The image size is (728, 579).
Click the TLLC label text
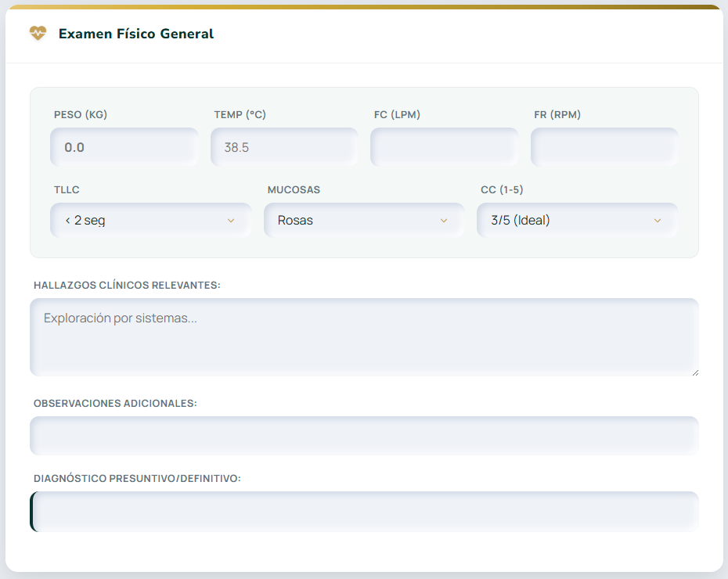pos(67,190)
